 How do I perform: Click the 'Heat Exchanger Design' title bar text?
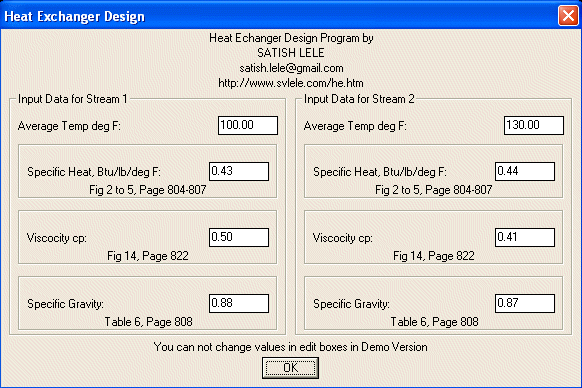(x=74, y=16)
